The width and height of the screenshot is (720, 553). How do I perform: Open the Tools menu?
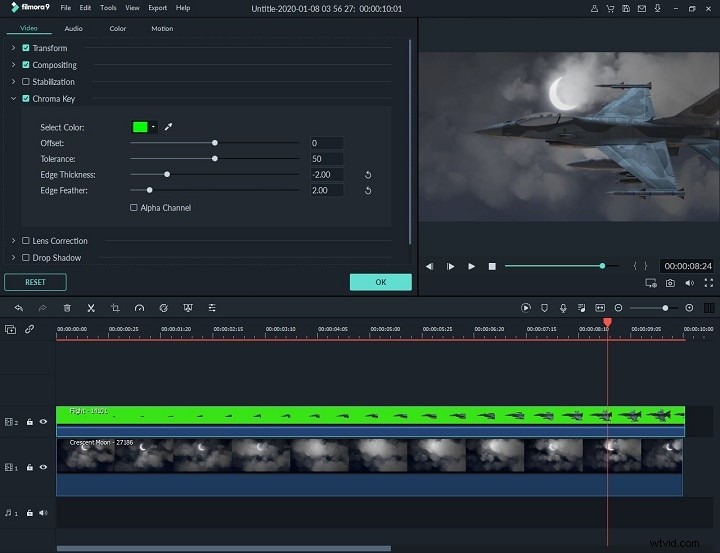[108, 8]
